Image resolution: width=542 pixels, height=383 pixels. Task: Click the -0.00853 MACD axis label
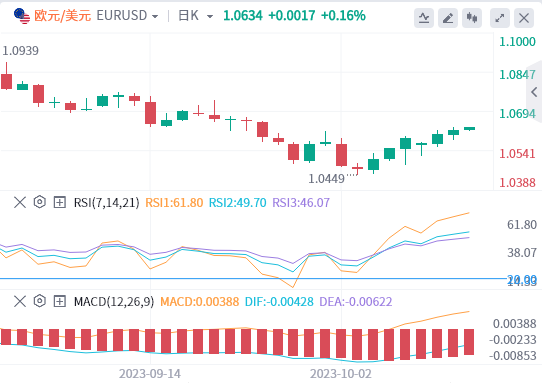(x=513, y=356)
